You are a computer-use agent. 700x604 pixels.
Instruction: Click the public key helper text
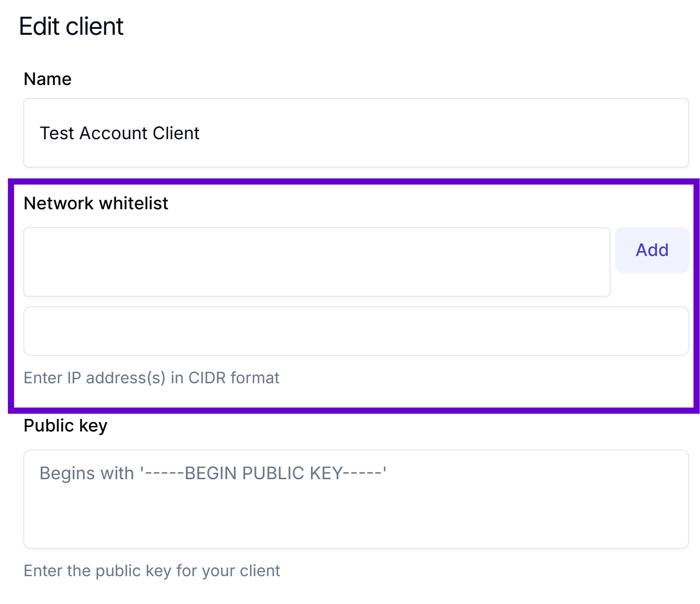[152, 571]
